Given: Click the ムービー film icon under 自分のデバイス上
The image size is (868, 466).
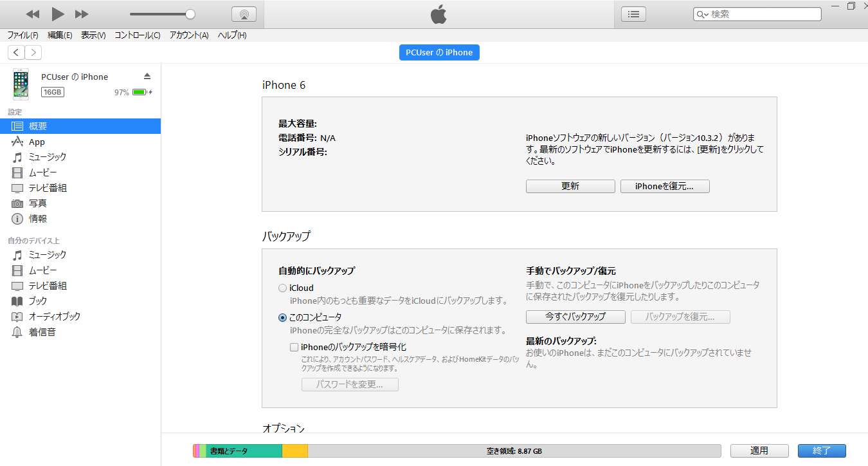Looking at the screenshot, I should [x=17, y=270].
